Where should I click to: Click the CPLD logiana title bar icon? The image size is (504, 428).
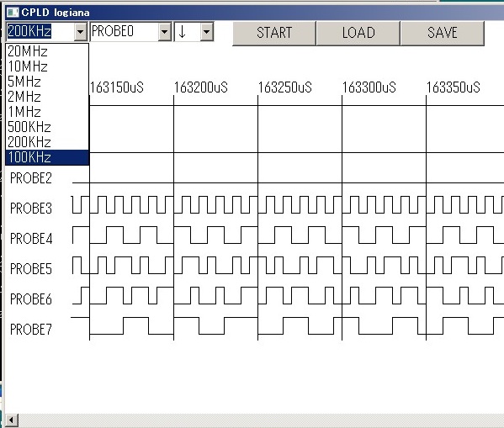tap(13, 13)
